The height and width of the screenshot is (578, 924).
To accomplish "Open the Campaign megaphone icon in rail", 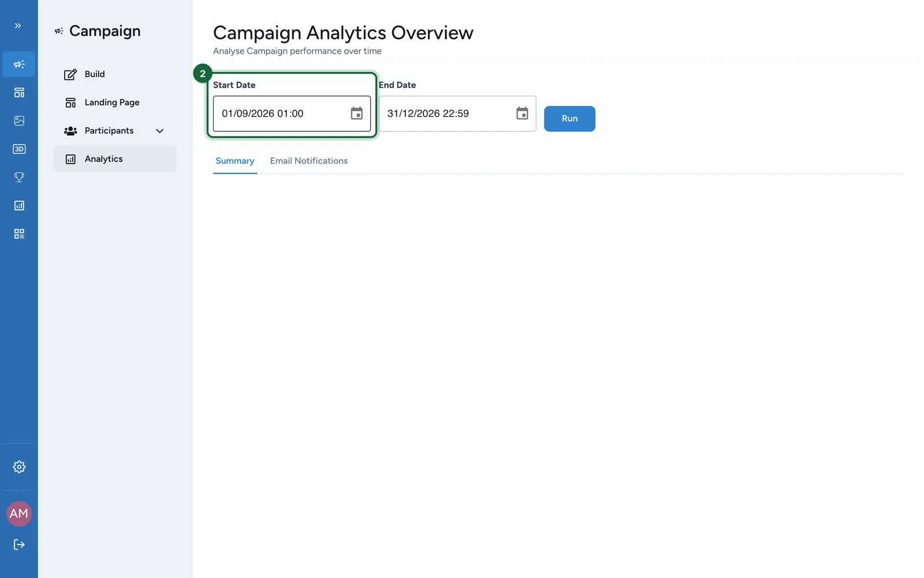I will click(x=19, y=64).
